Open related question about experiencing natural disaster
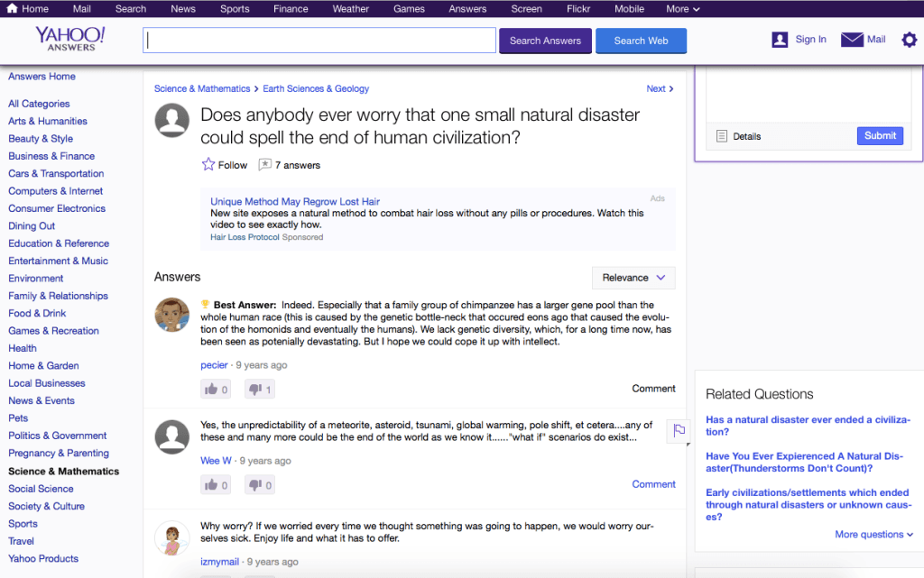Image resolution: width=924 pixels, height=578 pixels. point(804,462)
